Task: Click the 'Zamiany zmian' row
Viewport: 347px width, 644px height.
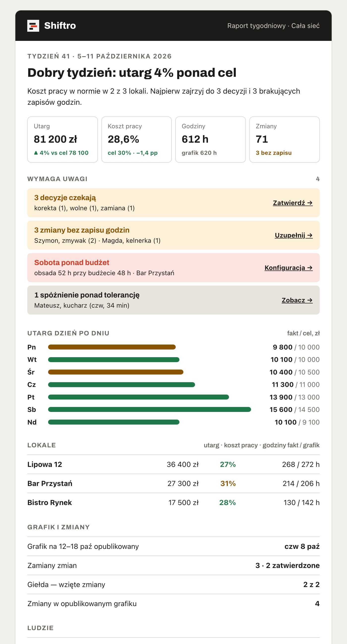Action: click(173, 565)
